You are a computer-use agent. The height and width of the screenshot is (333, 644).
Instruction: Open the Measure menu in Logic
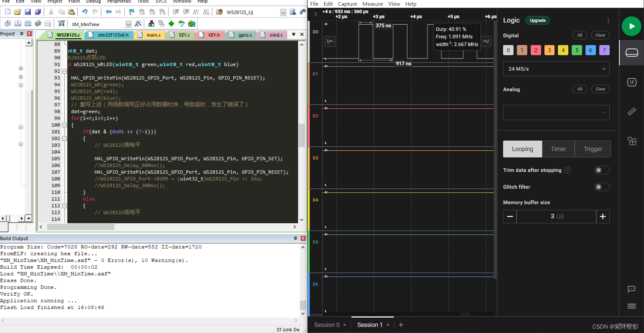tap(373, 4)
